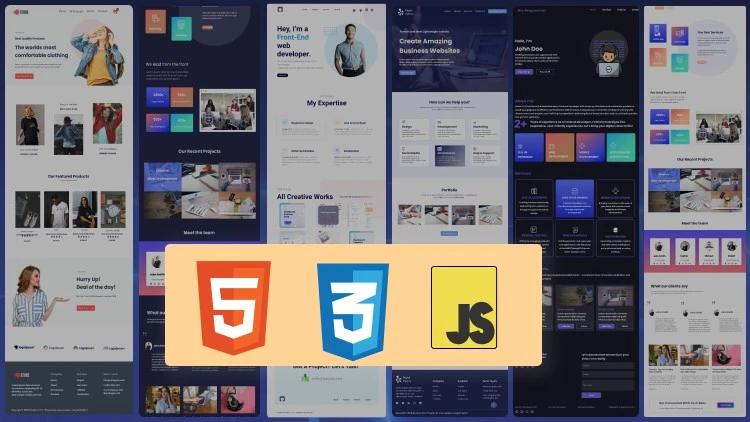
Task: Click the dark button under 'Front-End web developer'
Action: coord(282,75)
